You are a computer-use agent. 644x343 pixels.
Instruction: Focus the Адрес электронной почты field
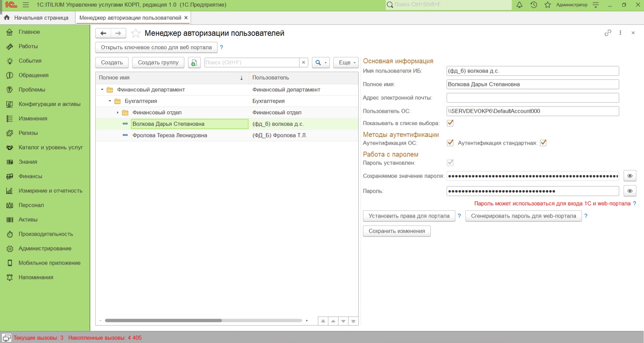(533, 98)
